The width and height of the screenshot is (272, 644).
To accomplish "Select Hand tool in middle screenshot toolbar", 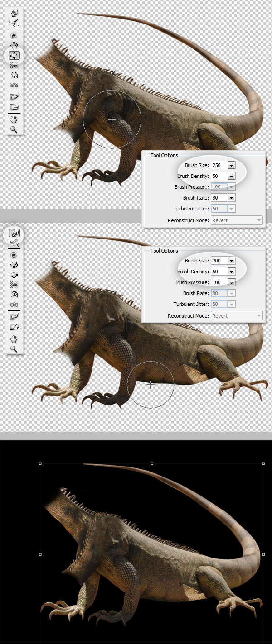I will (14, 339).
